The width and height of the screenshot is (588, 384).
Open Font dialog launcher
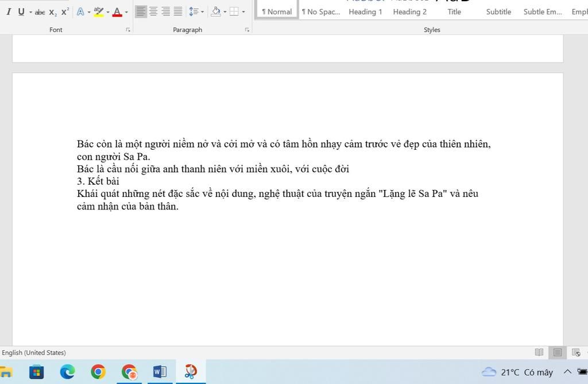(x=128, y=30)
